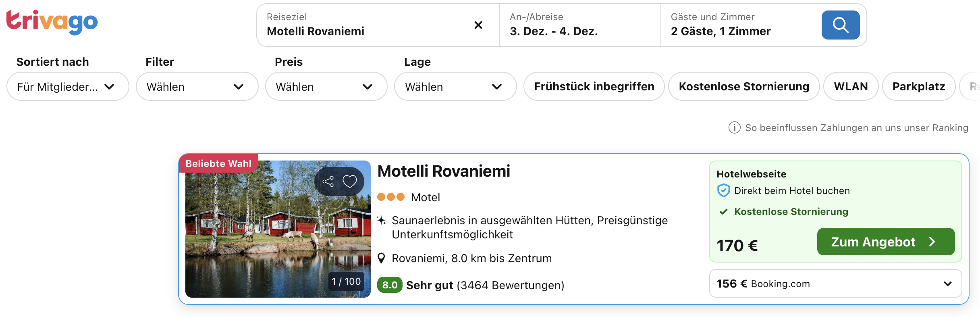Viewport: 980px width, 317px height.
Task: Click the share icon on hotel photo
Action: [x=328, y=181]
